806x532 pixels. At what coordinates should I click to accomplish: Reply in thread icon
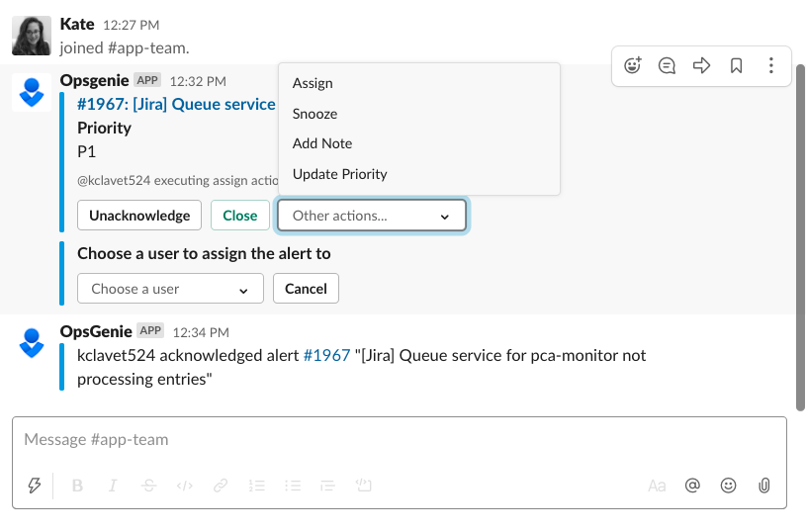[668, 66]
